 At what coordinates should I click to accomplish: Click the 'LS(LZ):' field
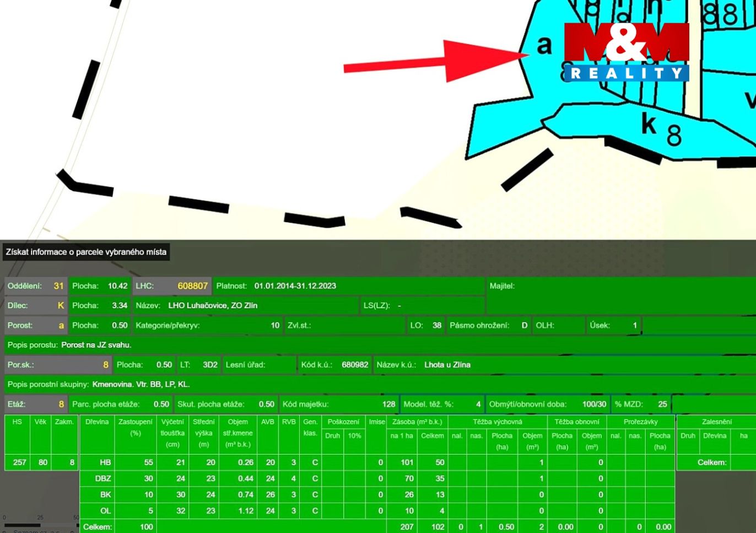click(423, 305)
